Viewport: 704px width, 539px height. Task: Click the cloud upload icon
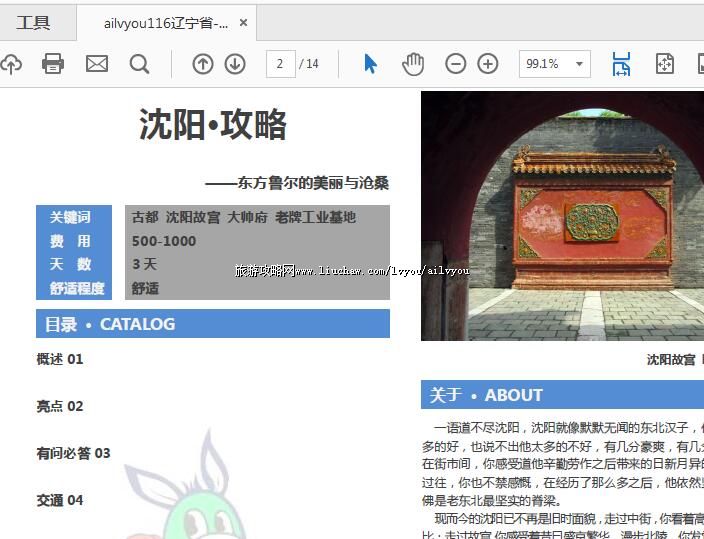10,64
